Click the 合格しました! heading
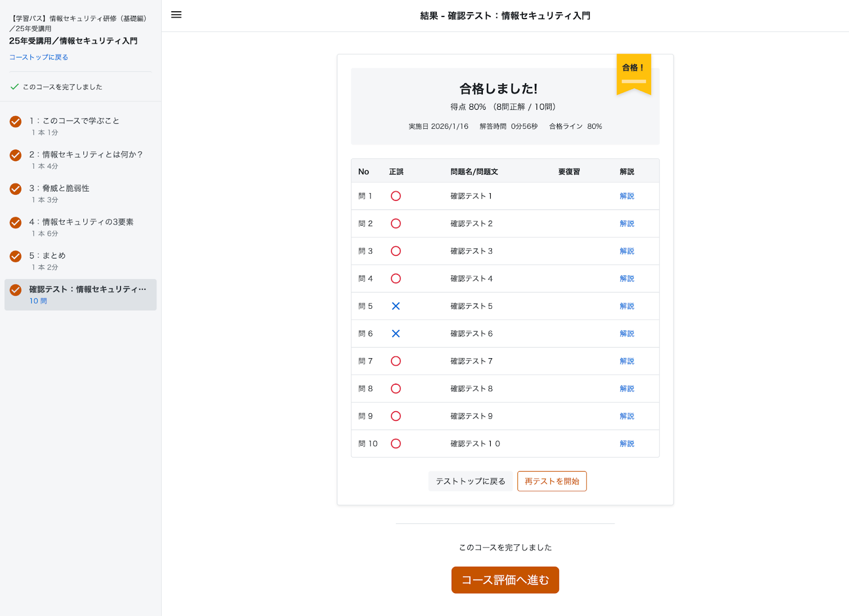849x616 pixels. (498, 89)
